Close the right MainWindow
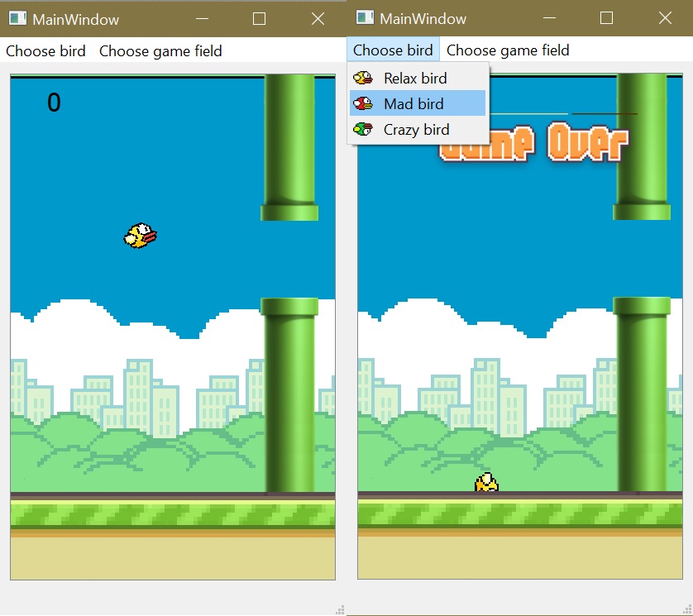 tap(665, 19)
